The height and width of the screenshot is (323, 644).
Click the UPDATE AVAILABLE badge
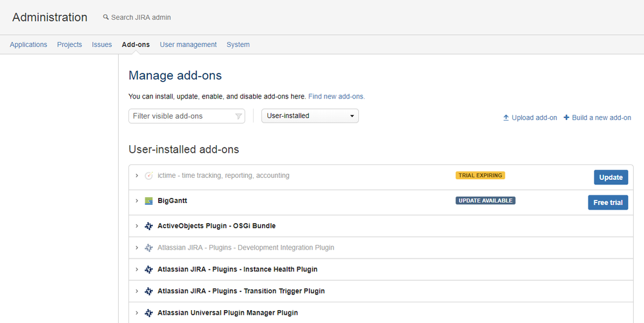[x=485, y=201]
